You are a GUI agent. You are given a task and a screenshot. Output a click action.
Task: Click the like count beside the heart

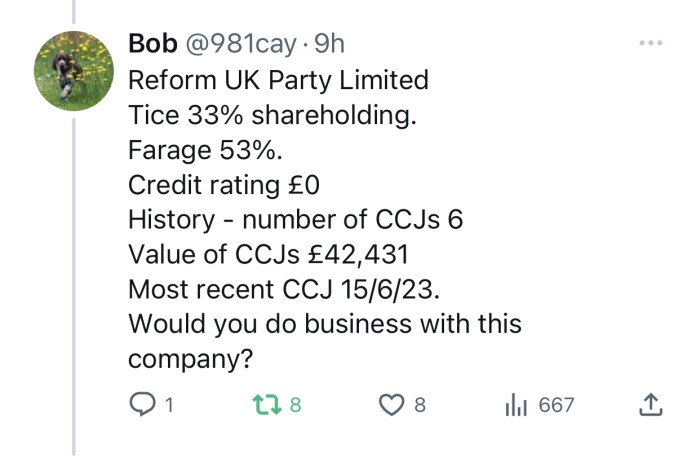tap(420, 405)
